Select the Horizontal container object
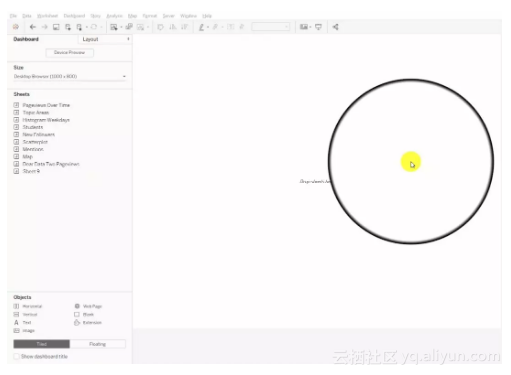Screen dimensions: 511x375 click(28, 306)
